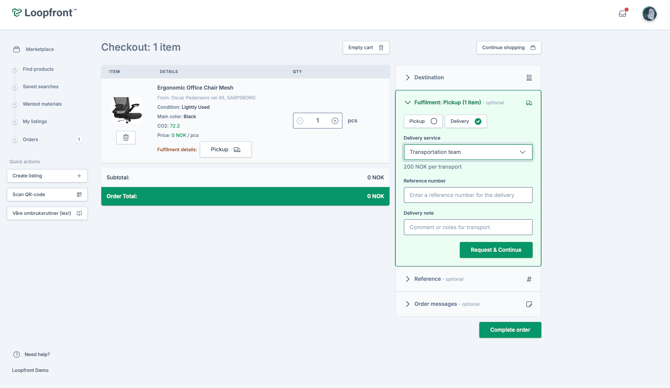Viewport: 670px width, 388px height.
Task: Select the Pickup radio option
Action: pos(423,121)
